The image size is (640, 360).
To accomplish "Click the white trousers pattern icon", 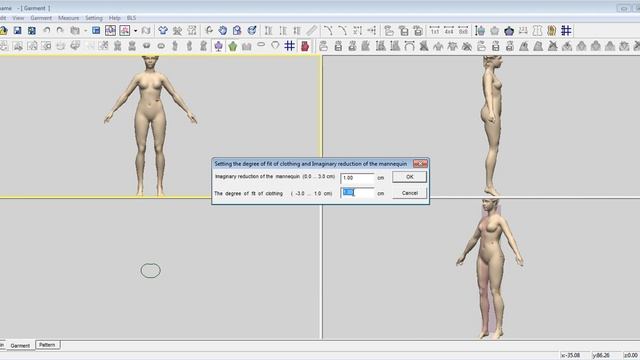I will (538, 31).
